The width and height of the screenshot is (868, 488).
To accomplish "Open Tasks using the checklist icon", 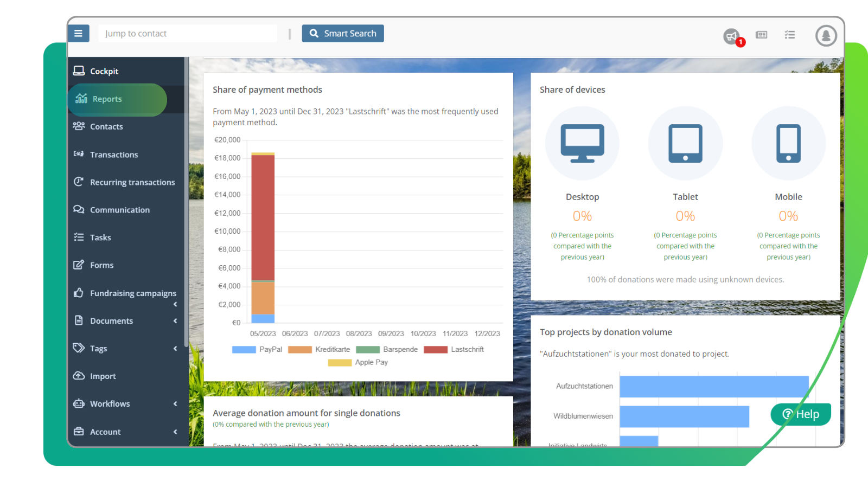I will point(79,237).
